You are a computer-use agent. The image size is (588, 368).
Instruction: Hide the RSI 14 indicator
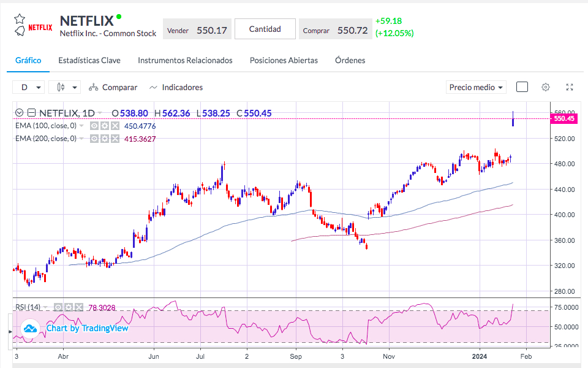58,307
